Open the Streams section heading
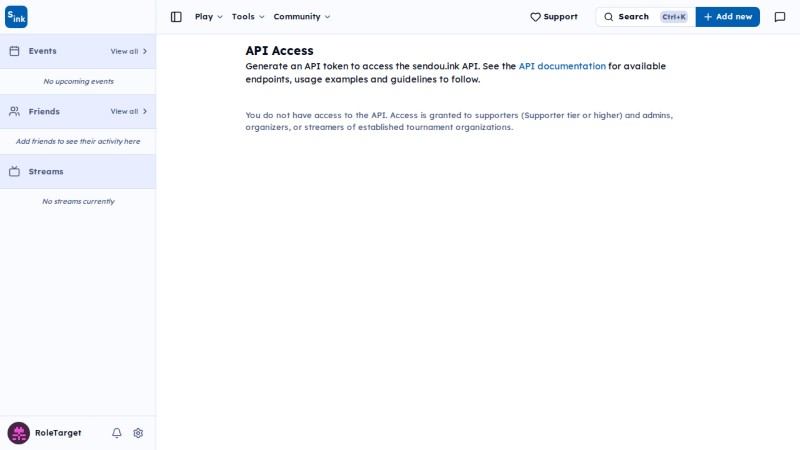 point(46,171)
